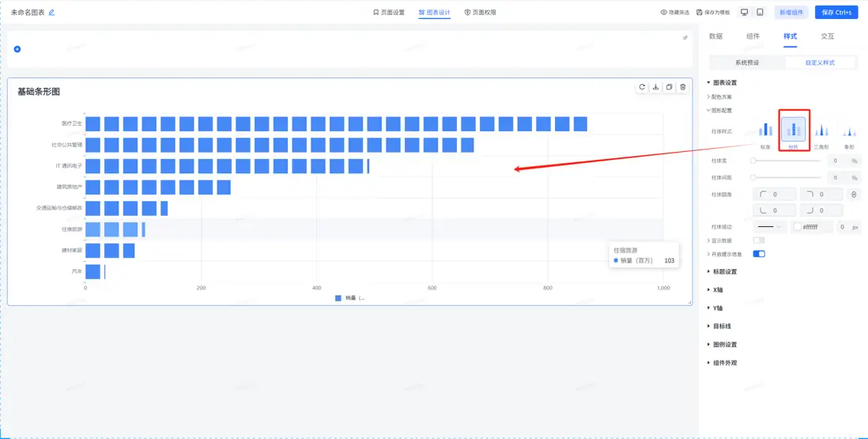Viewport: 868px width, 439px height.
Task: Click the 保存 Ctrl+s button
Action: 836,13
